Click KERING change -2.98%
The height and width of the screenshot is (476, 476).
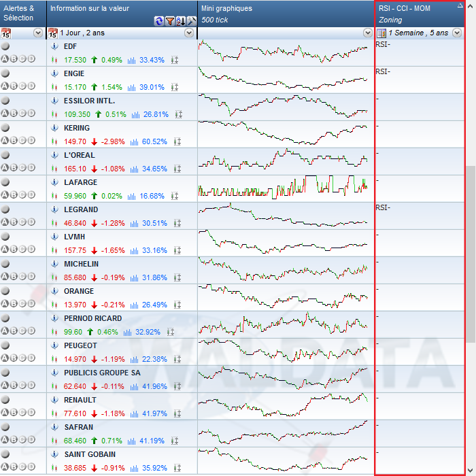[113, 141]
